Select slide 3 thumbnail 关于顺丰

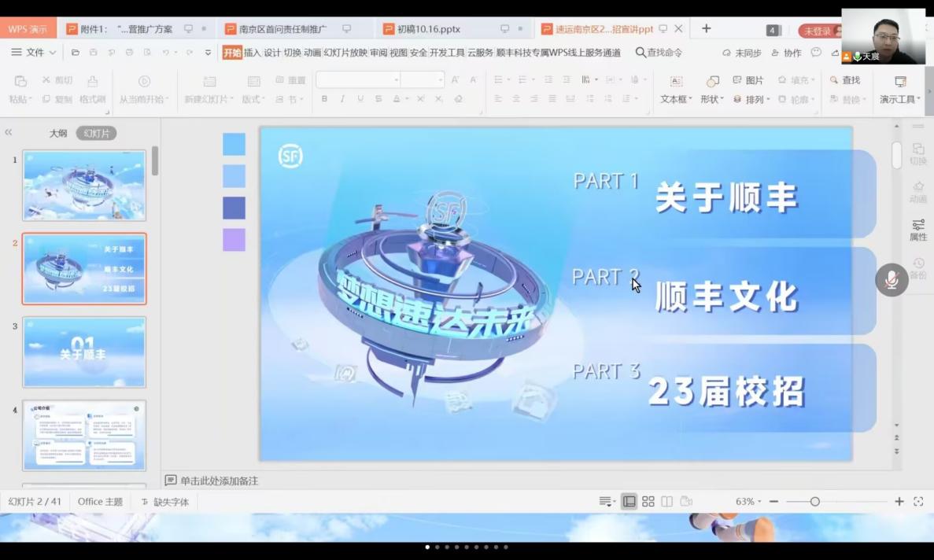tap(84, 352)
